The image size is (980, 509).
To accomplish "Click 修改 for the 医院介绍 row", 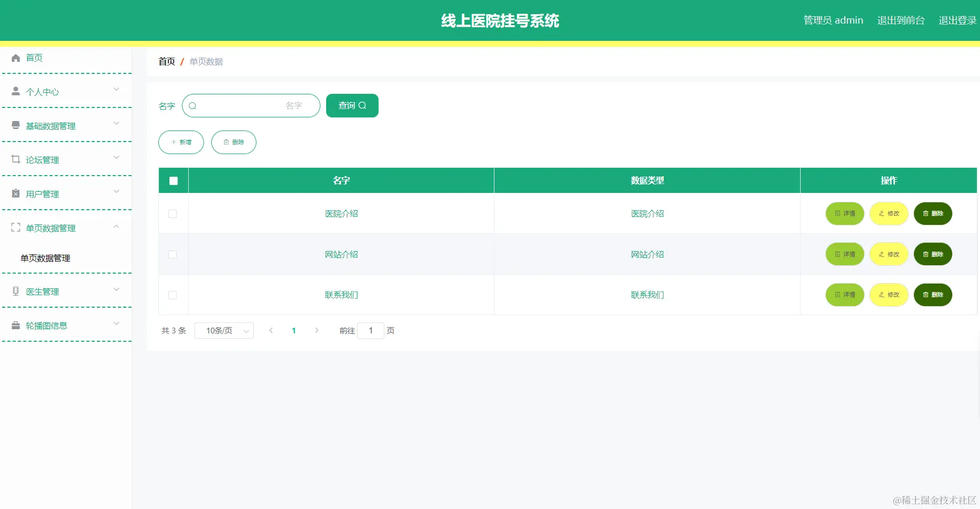I will pyautogui.click(x=889, y=213).
